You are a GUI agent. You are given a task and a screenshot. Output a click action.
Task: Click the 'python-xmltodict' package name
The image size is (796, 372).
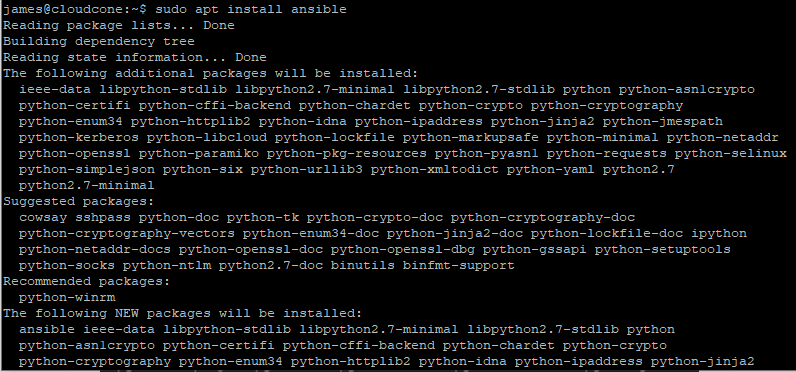tap(435, 170)
